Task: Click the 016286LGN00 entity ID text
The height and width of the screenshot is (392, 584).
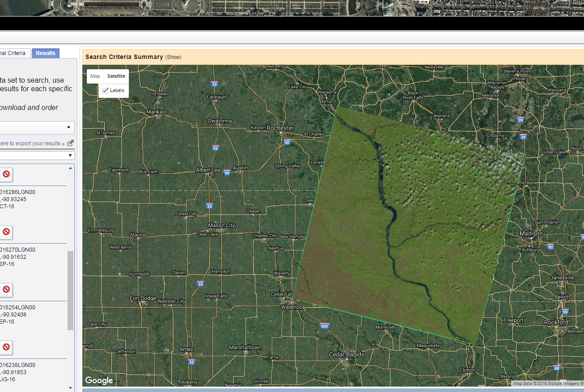Action: click(x=18, y=192)
